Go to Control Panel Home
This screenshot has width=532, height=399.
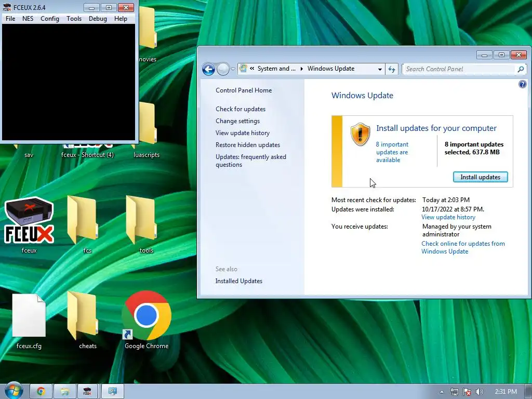click(x=244, y=90)
